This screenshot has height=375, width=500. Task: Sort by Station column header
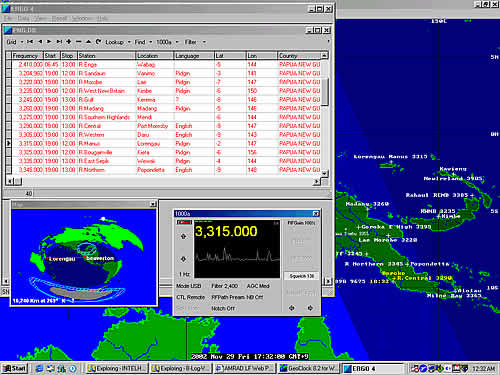pyautogui.click(x=106, y=56)
